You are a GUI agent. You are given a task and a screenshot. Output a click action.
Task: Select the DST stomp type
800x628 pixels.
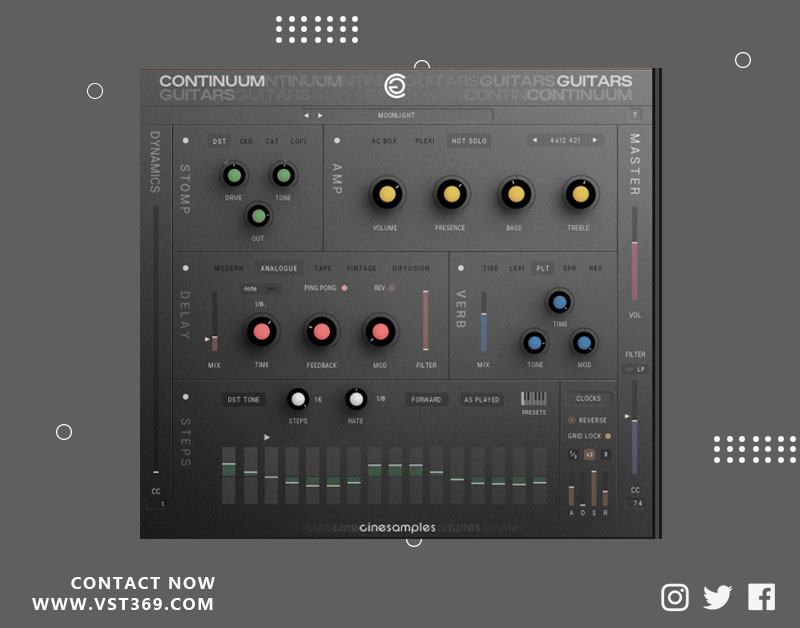point(219,141)
